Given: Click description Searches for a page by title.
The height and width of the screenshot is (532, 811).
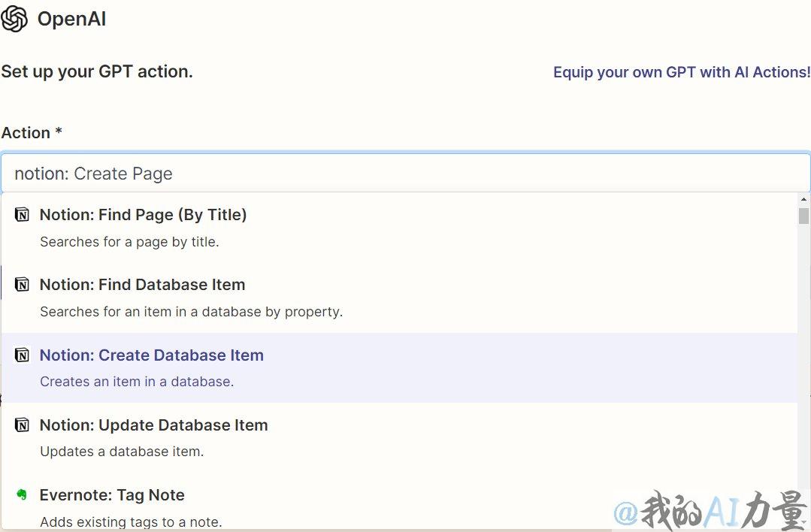Looking at the screenshot, I should point(129,242).
